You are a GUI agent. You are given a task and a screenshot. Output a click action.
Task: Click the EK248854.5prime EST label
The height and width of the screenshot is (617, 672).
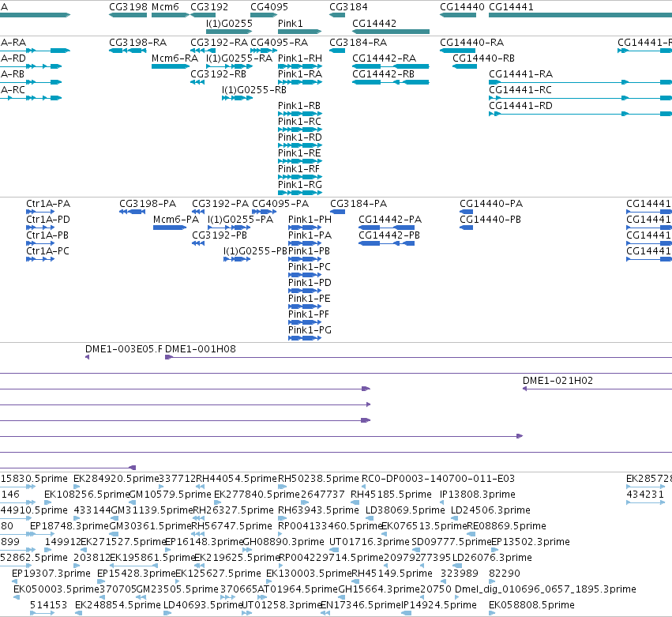pyautogui.click(x=118, y=605)
